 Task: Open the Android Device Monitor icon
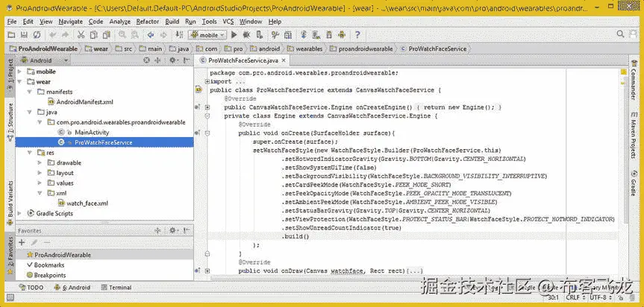[x=342, y=35]
